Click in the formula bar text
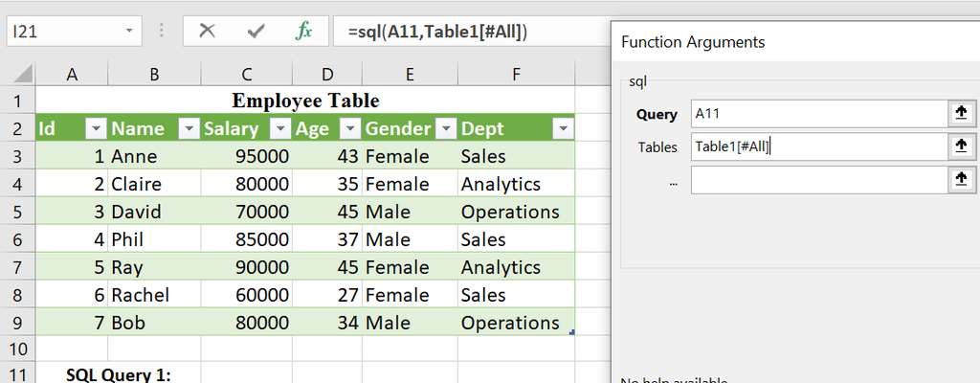The width and height of the screenshot is (980, 383). point(459,32)
